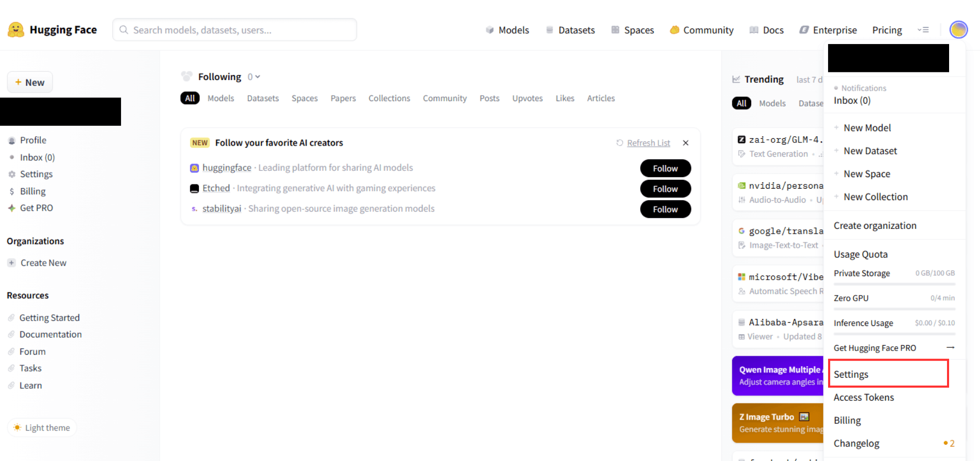The image size is (980, 461).
Task: Expand the navigation overflow menu
Action: tap(923, 30)
